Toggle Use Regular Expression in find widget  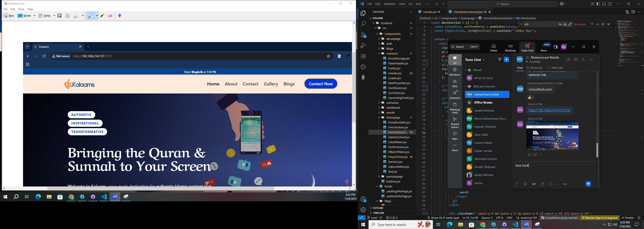(570, 24)
